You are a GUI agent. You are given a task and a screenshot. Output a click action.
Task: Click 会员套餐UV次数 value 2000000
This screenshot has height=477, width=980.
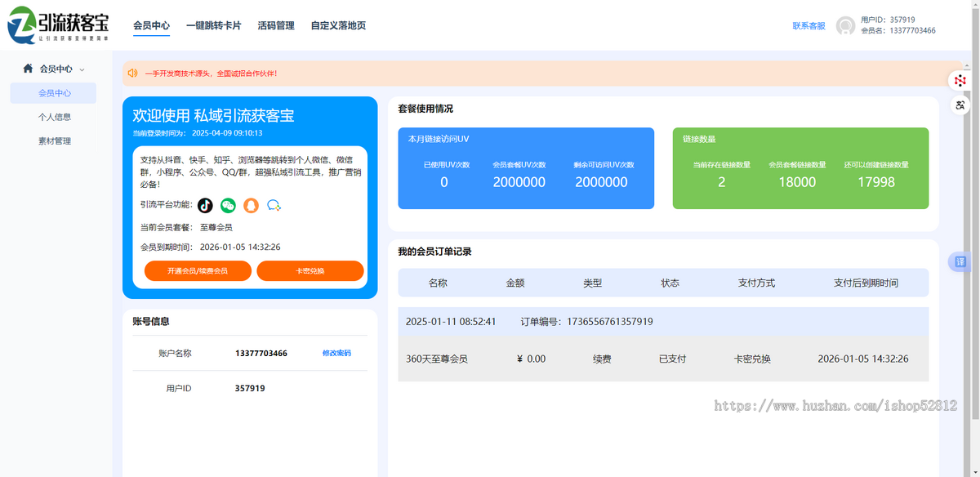coord(519,182)
